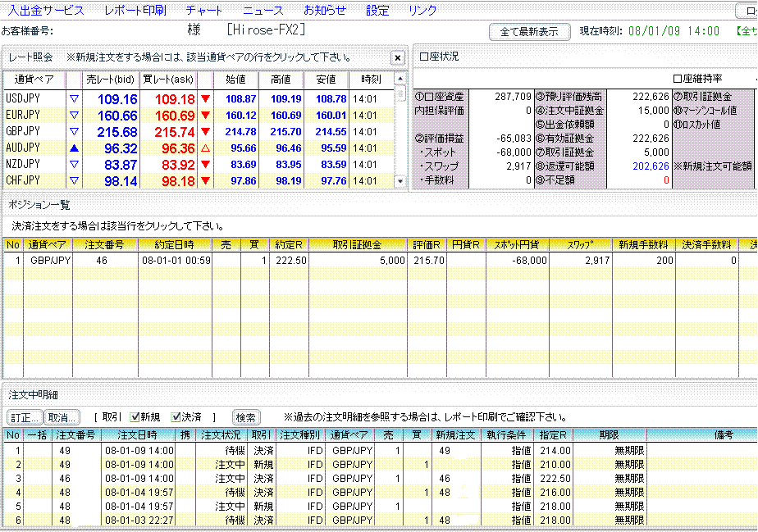Click the USDJPY bid direction arrow
758x532 pixels.
(x=74, y=99)
